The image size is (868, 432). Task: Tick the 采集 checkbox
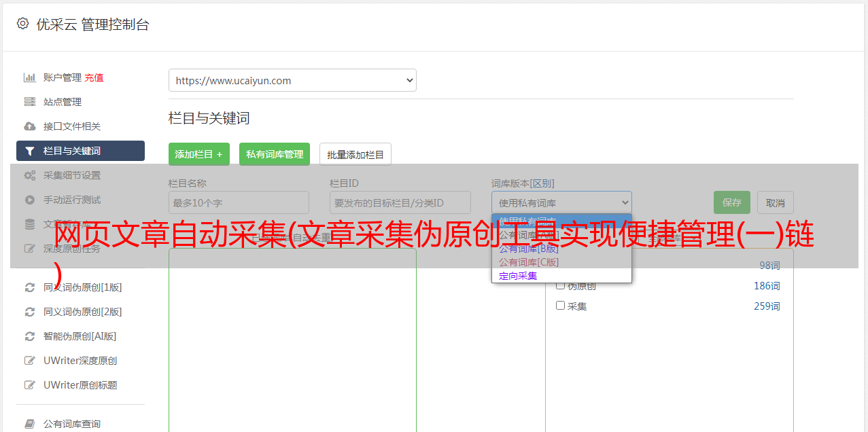[x=561, y=306]
